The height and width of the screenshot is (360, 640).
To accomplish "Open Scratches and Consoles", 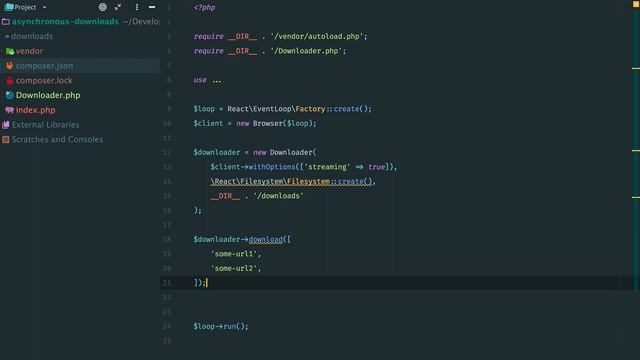I will (57, 139).
